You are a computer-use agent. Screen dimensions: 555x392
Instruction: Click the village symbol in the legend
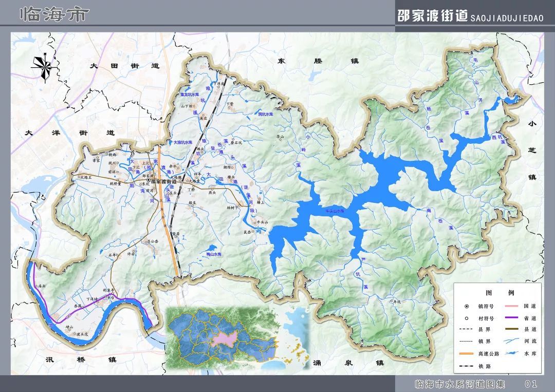(467, 318)
